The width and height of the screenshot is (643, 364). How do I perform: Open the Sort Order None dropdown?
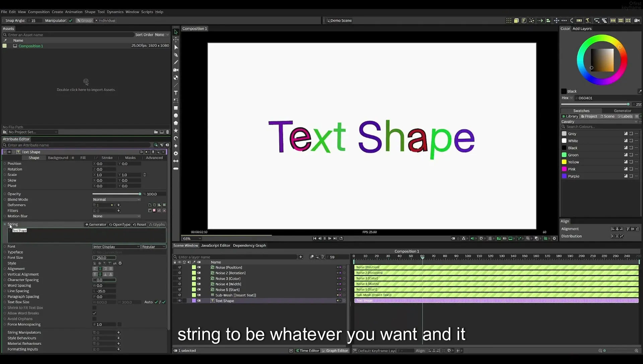tap(161, 35)
